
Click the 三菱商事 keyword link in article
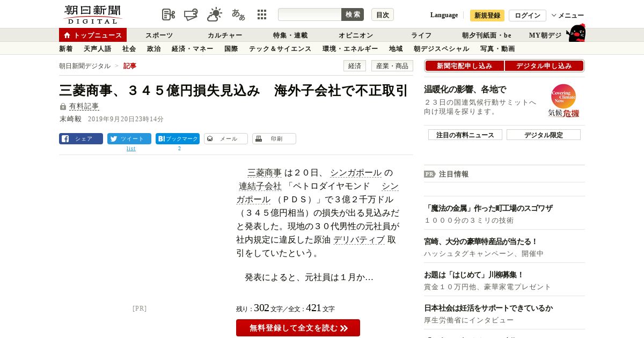tap(265, 173)
